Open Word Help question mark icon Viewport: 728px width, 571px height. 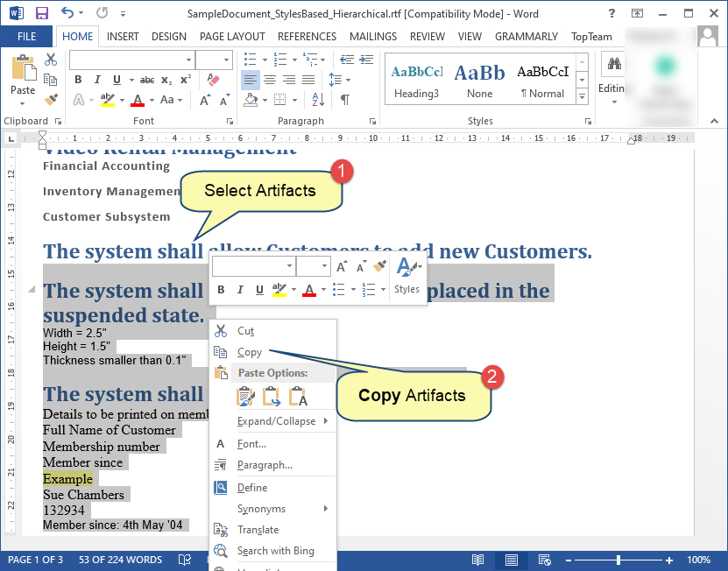[x=612, y=13]
